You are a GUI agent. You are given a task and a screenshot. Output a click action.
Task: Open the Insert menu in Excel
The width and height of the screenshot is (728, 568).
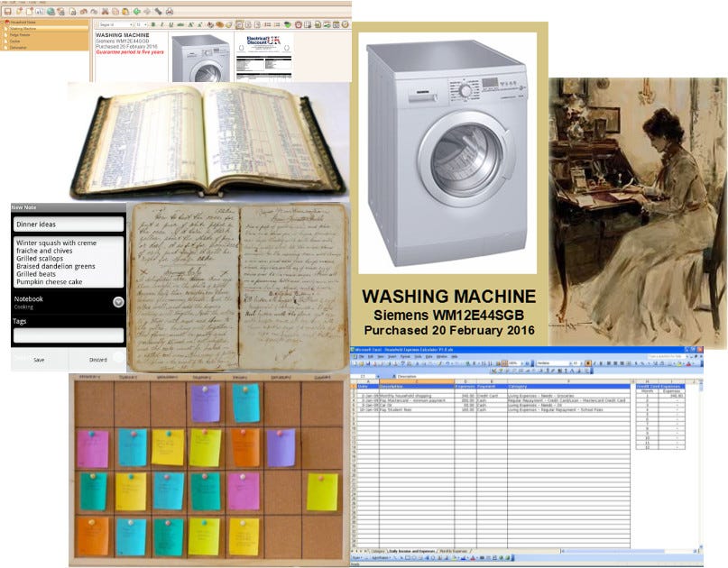pos(392,356)
